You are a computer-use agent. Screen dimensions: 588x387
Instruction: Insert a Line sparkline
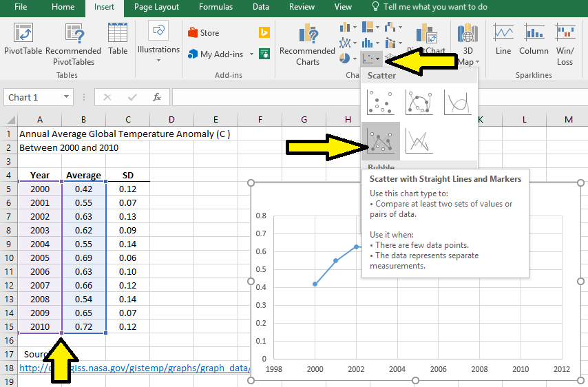[x=503, y=39]
